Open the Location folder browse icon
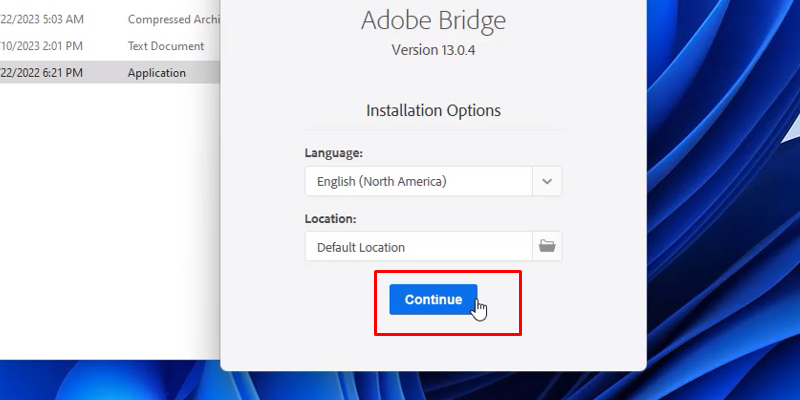Image resolution: width=800 pixels, height=400 pixels. [x=546, y=246]
